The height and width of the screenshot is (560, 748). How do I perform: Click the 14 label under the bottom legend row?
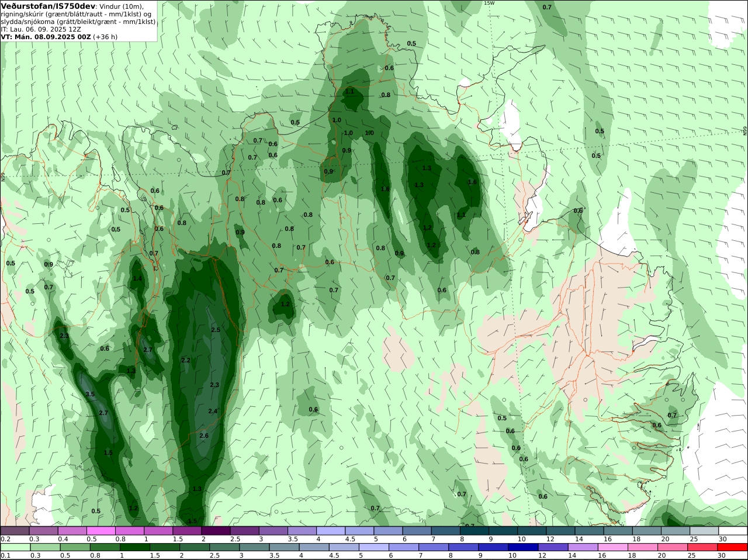(x=572, y=556)
